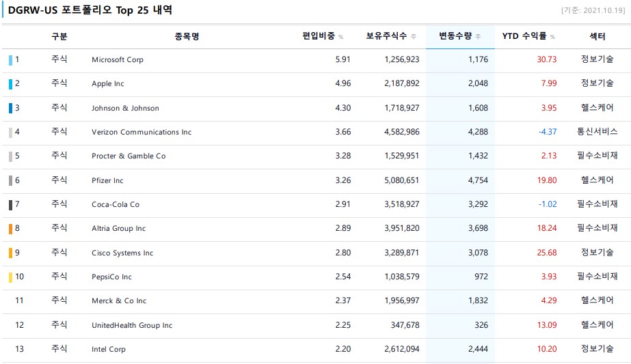
Task: Click the 주식 type cell in Cisco row
Action: (x=59, y=252)
